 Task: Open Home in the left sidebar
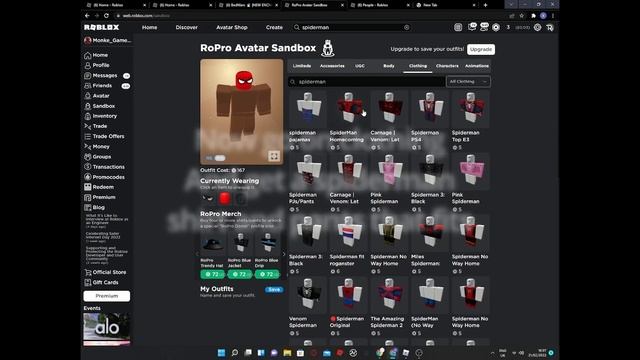(x=96, y=55)
